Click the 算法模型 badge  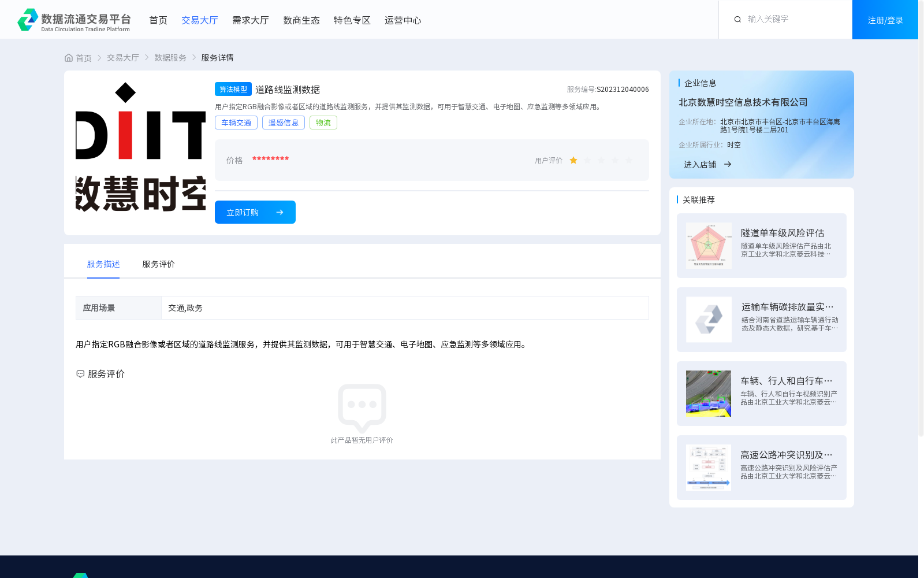point(233,89)
